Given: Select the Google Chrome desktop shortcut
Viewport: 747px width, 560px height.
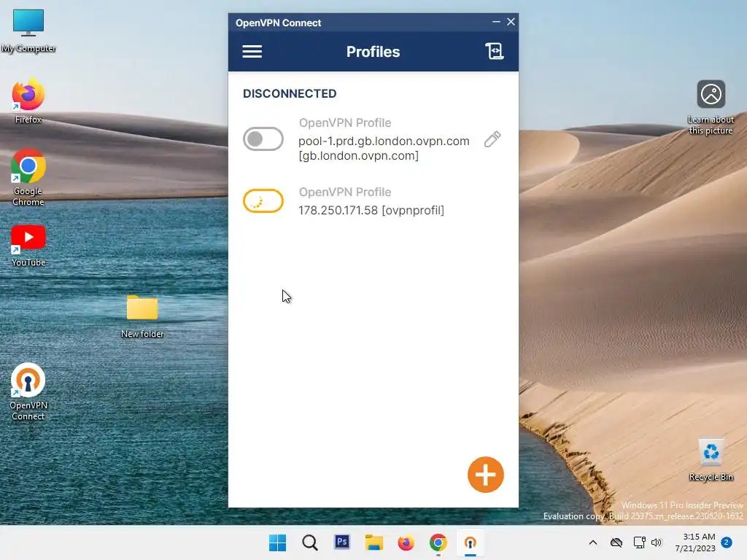Looking at the screenshot, I should coord(28,178).
